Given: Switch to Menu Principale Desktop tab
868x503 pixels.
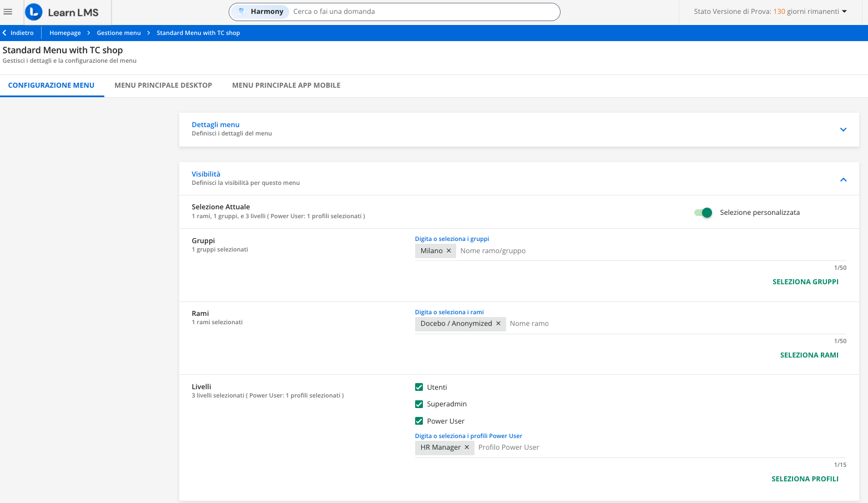Looking at the screenshot, I should click(163, 85).
